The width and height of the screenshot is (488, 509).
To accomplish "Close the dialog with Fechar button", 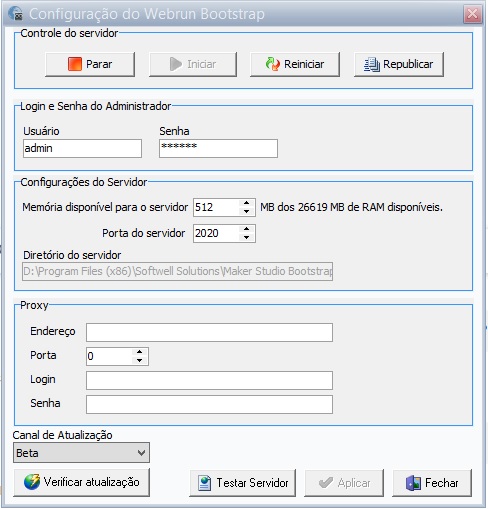I will pos(432,483).
